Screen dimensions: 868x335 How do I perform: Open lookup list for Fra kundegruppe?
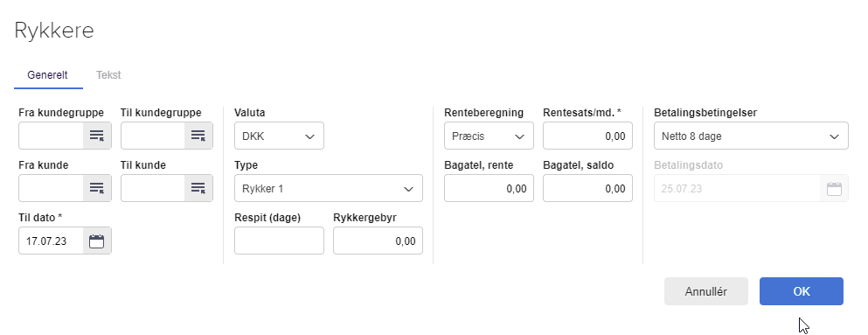tap(97, 136)
